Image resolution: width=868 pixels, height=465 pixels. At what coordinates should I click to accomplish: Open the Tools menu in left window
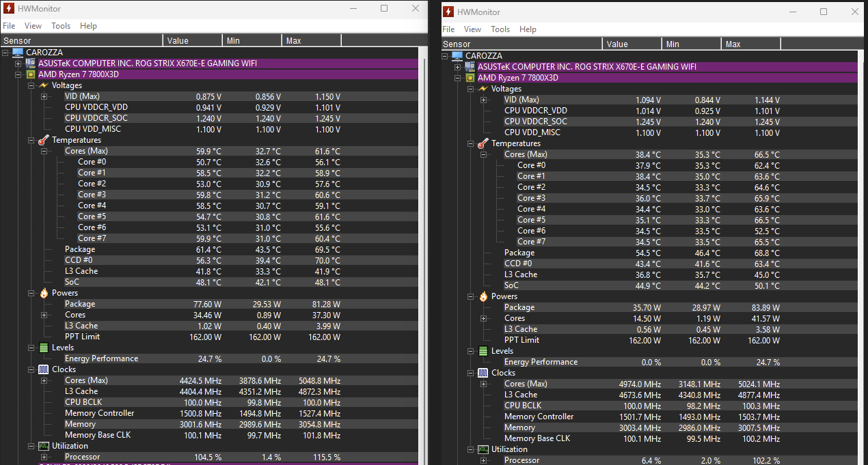tap(61, 26)
